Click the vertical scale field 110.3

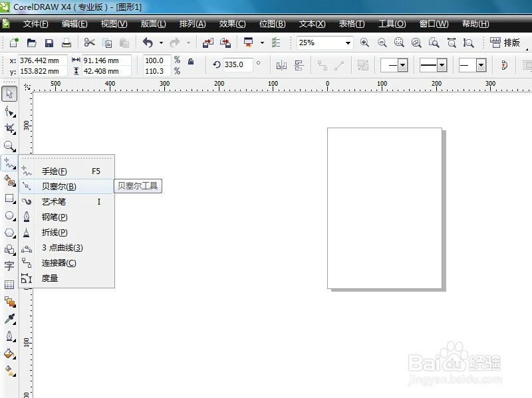(x=157, y=71)
